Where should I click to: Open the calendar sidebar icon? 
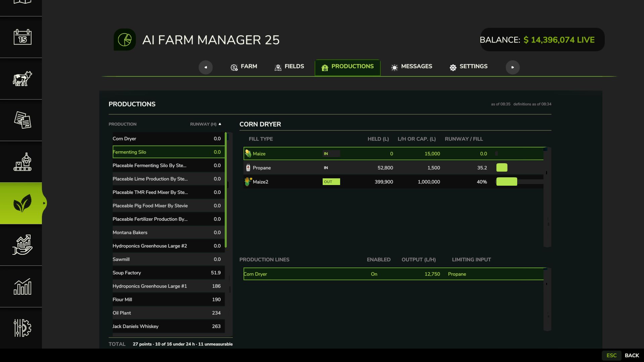[22, 37]
